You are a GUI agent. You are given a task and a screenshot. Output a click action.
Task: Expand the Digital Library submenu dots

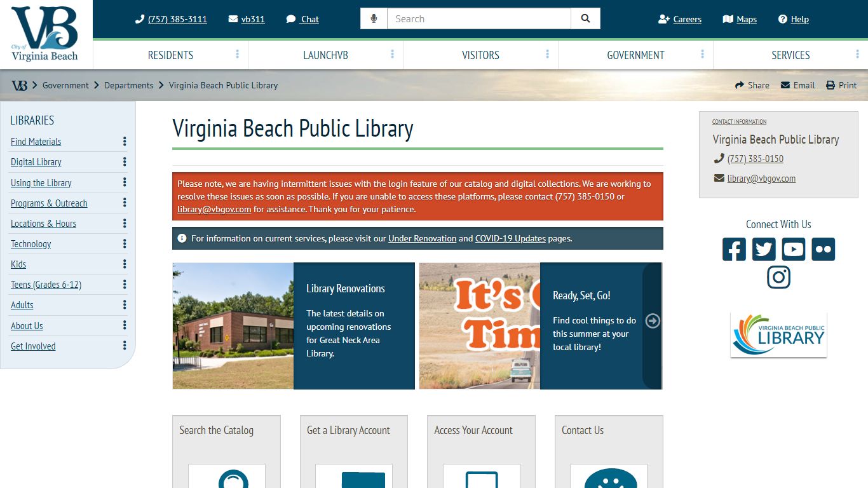tap(125, 162)
